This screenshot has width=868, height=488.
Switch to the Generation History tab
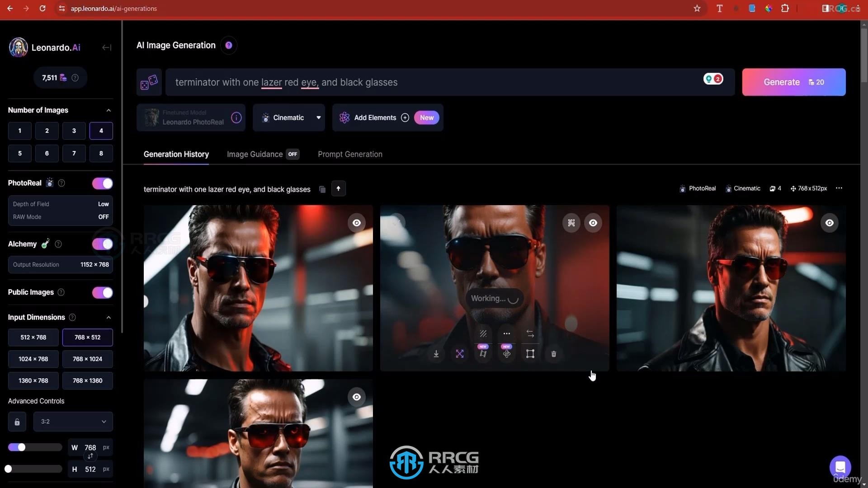click(x=176, y=154)
